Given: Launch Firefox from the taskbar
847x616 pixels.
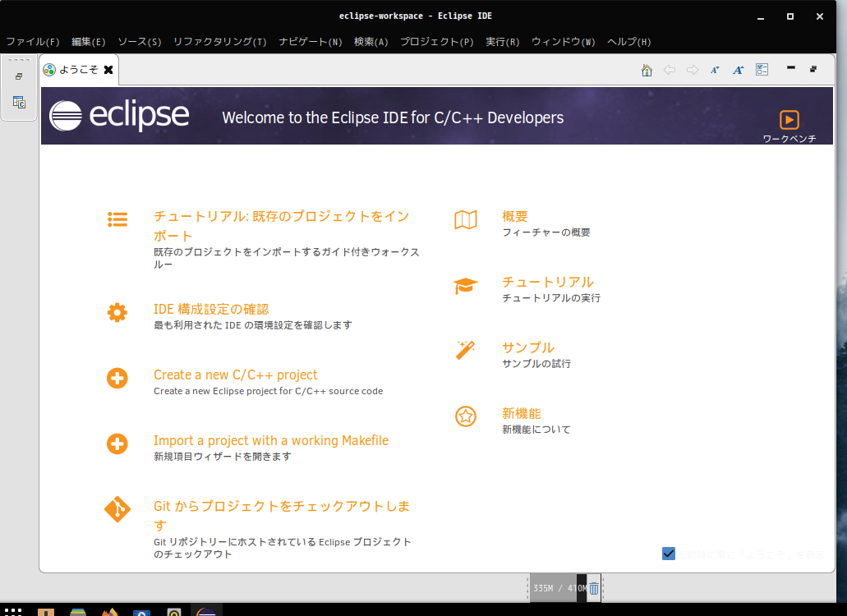Looking at the screenshot, I should click(x=109, y=612).
